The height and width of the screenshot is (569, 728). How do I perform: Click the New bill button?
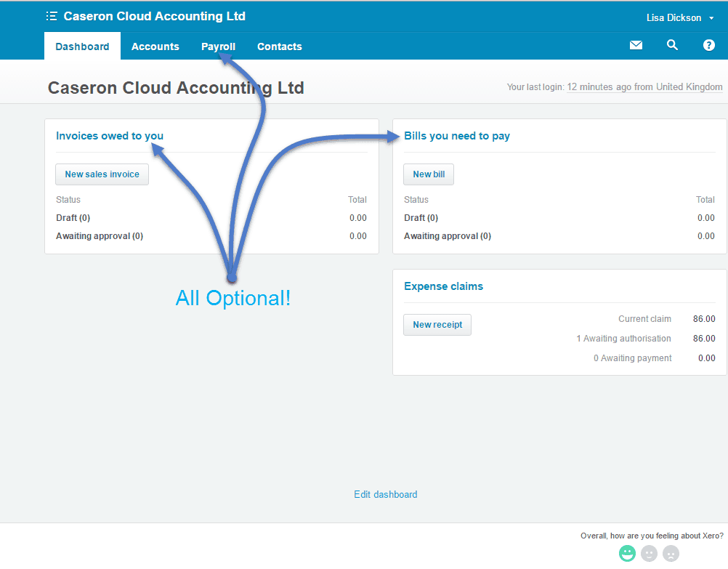(x=429, y=174)
